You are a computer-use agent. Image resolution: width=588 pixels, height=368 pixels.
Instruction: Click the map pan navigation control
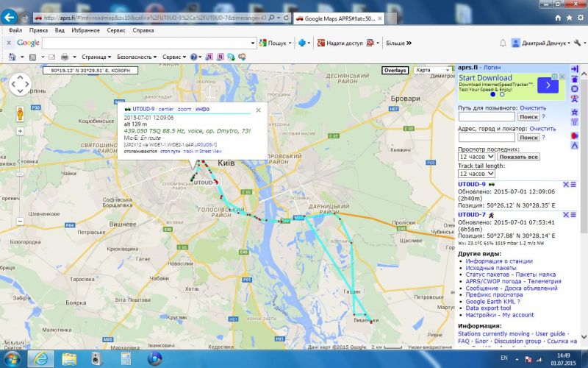coord(19,85)
